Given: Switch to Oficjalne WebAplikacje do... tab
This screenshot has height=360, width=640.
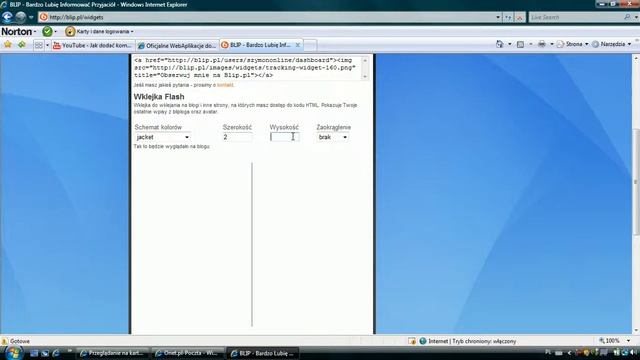Looking at the screenshot, I should [177, 45].
